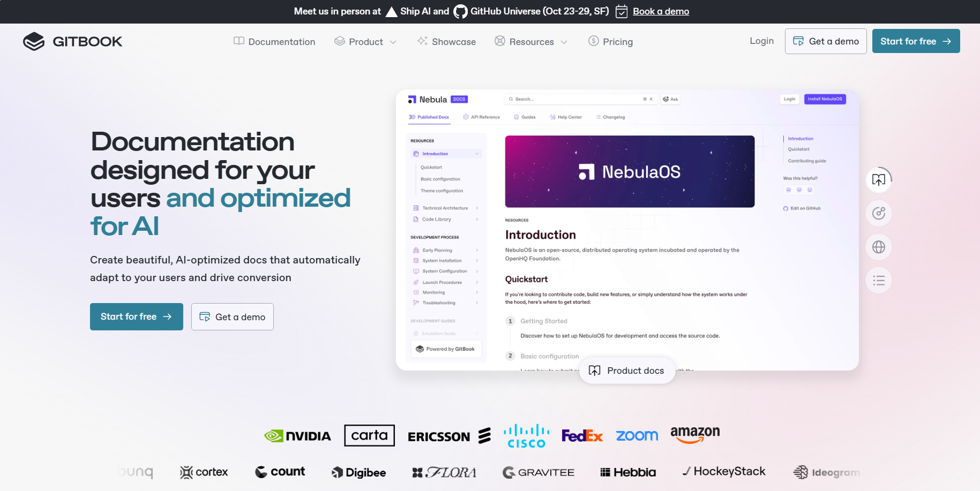Click hero Start for free button
This screenshot has width=980, height=491.
point(137,316)
